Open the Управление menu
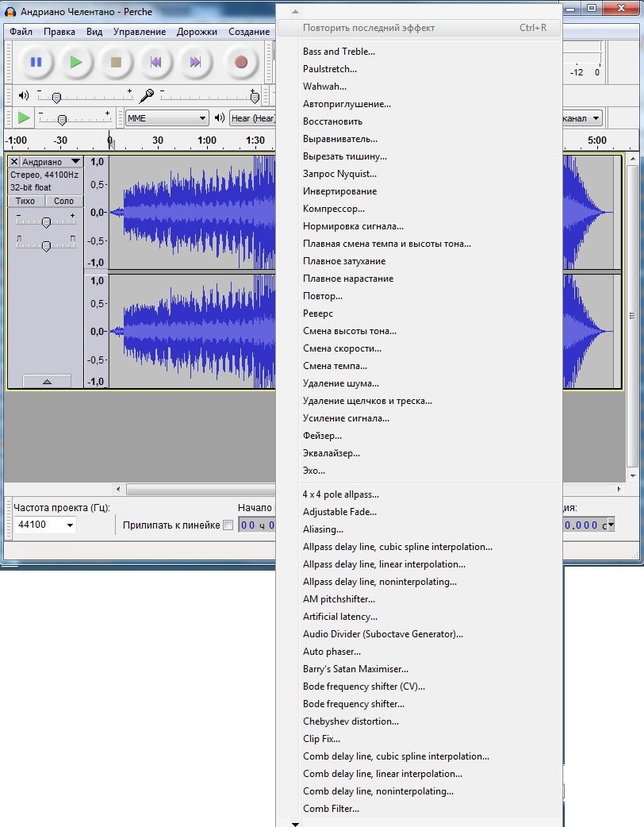The image size is (644, 827). click(x=140, y=32)
